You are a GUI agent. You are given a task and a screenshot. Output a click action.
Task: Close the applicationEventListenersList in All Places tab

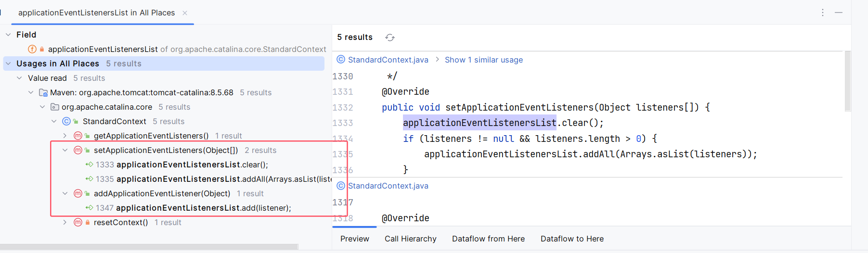pos(185,13)
